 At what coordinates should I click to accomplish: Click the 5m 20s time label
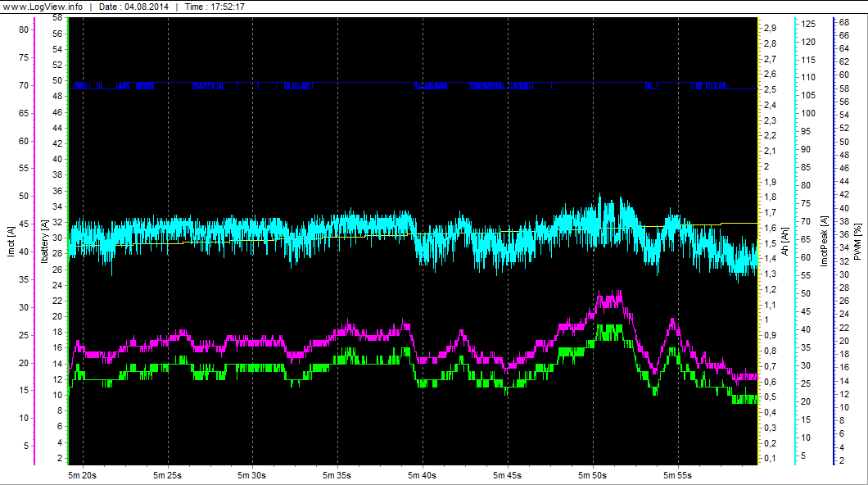(83, 475)
